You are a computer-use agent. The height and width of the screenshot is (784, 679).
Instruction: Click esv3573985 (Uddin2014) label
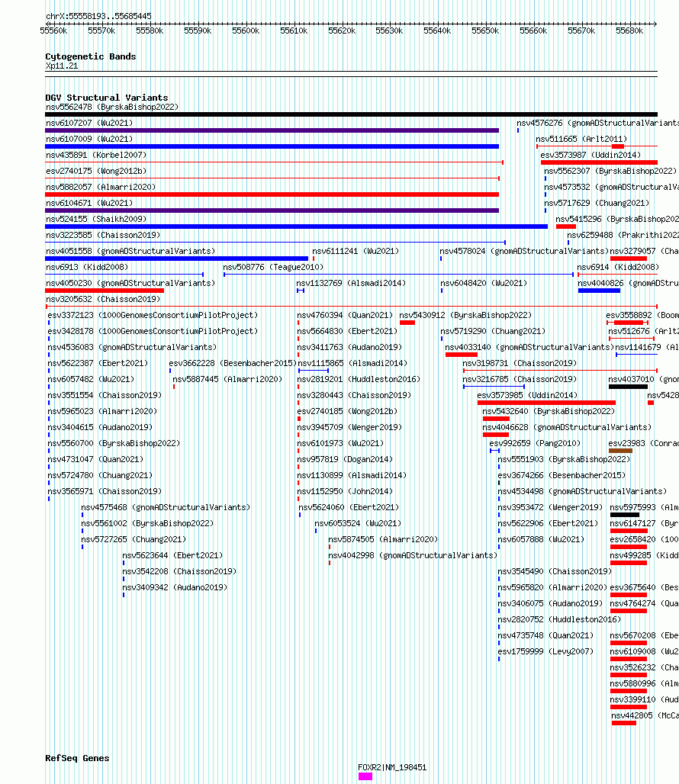tap(527, 395)
